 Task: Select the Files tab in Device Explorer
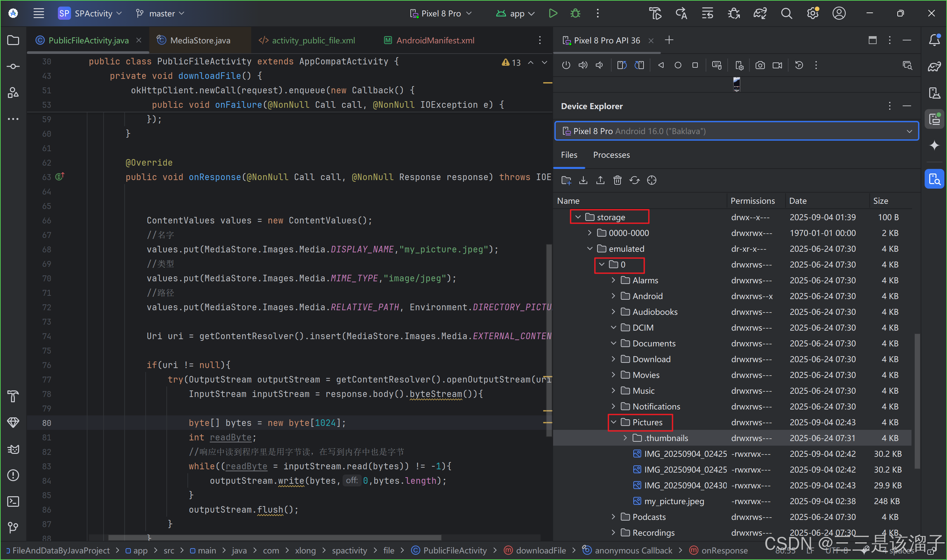tap(569, 155)
